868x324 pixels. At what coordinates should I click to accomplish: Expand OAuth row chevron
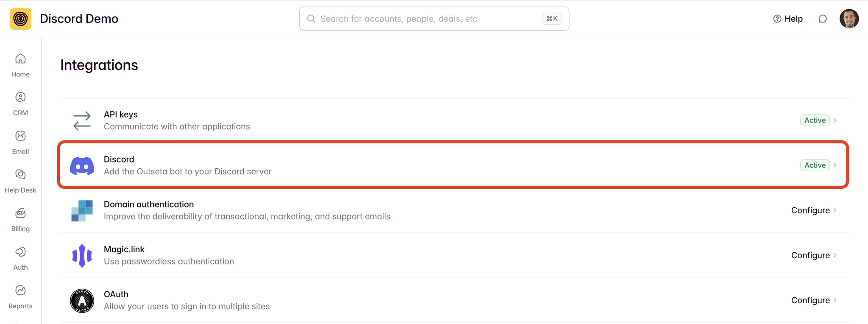pos(835,300)
